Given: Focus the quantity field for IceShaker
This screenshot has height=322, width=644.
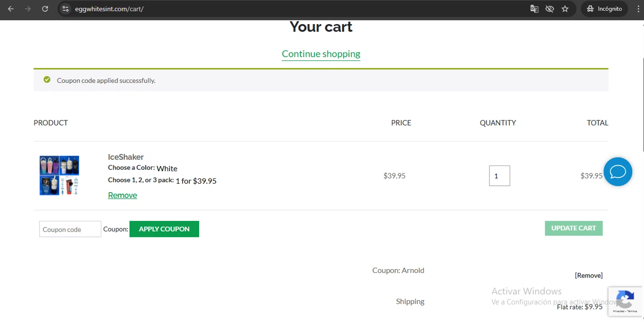Looking at the screenshot, I should [499, 176].
